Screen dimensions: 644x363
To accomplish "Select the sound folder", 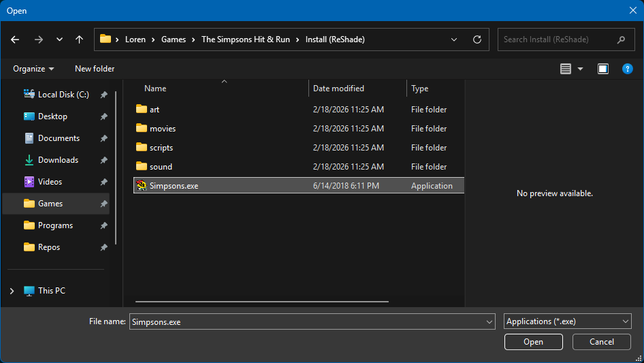I will click(x=299, y=166).
